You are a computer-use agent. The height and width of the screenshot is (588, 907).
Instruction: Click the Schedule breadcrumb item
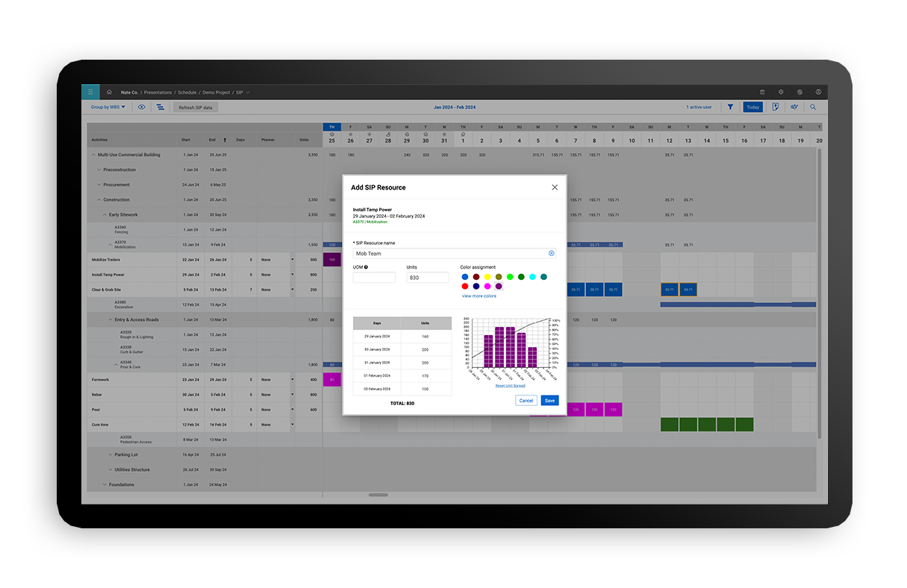tap(187, 92)
